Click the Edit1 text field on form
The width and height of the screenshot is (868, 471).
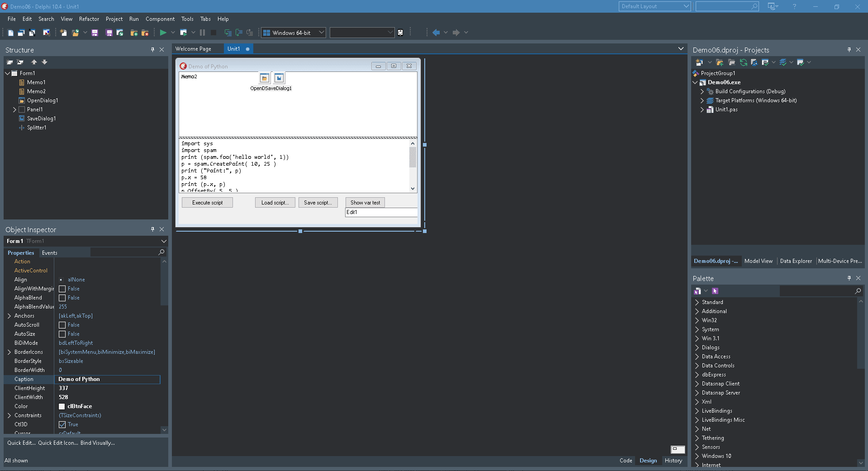coord(381,212)
